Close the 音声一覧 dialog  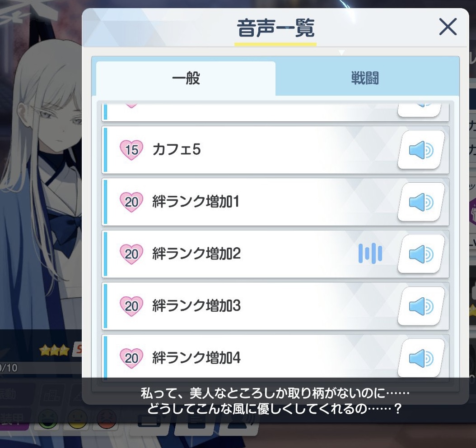(448, 27)
